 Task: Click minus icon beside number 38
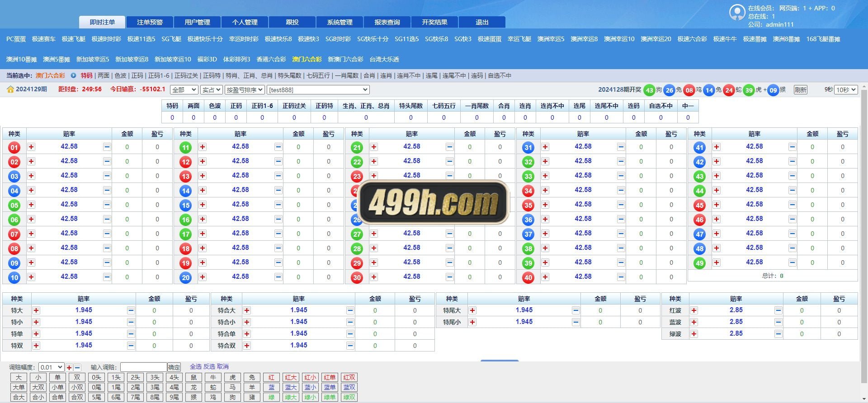click(x=621, y=248)
